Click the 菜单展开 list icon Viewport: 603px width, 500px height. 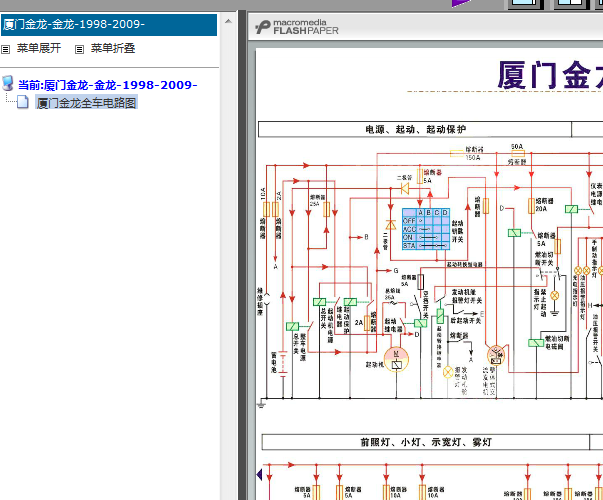pos(5,49)
